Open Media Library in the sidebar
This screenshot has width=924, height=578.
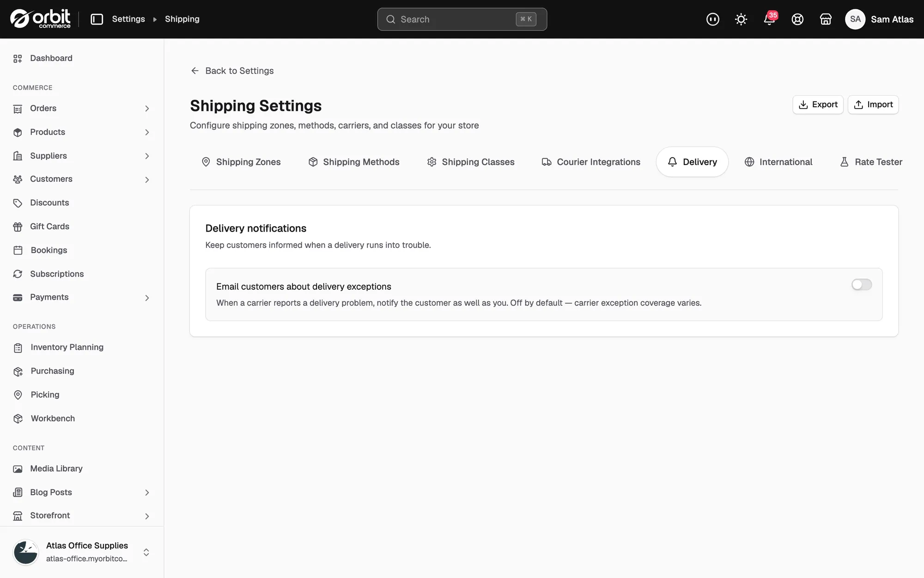56,468
